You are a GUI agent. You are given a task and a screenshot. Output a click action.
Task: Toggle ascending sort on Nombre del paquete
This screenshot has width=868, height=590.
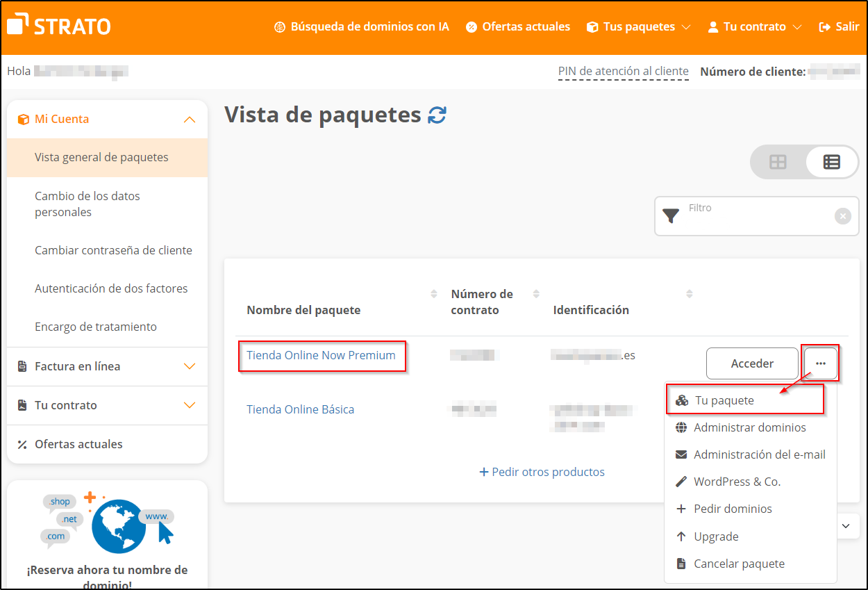pyautogui.click(x=435, y=293)
